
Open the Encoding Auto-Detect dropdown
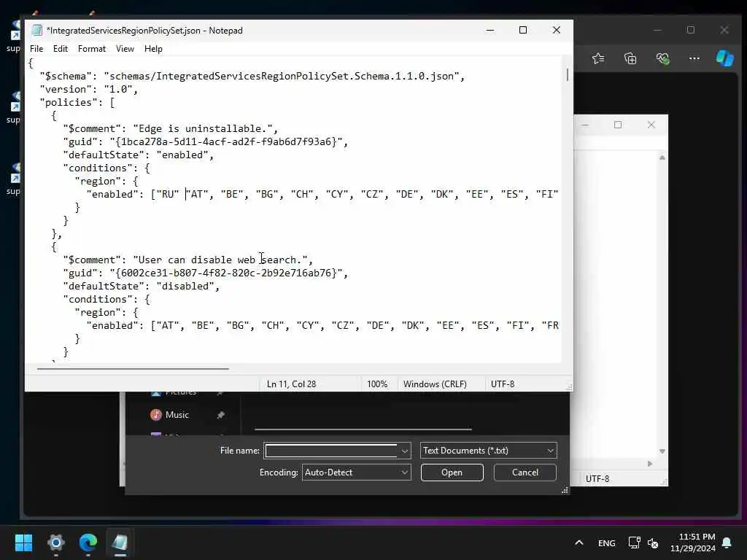point(356,472)
